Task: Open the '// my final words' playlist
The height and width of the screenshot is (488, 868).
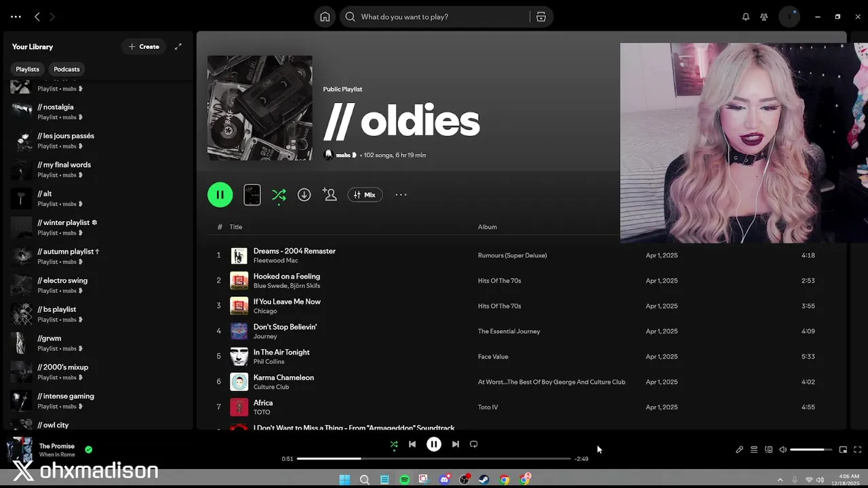Action: coord(98,169)
